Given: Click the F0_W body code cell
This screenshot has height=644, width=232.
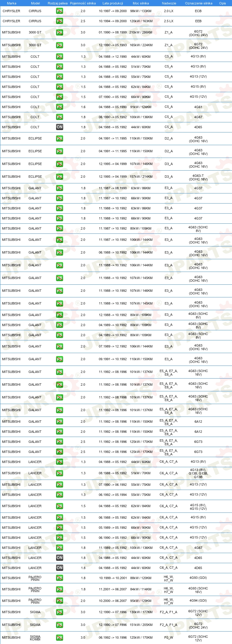Looking at the screenshot, I should click(169, 637).
